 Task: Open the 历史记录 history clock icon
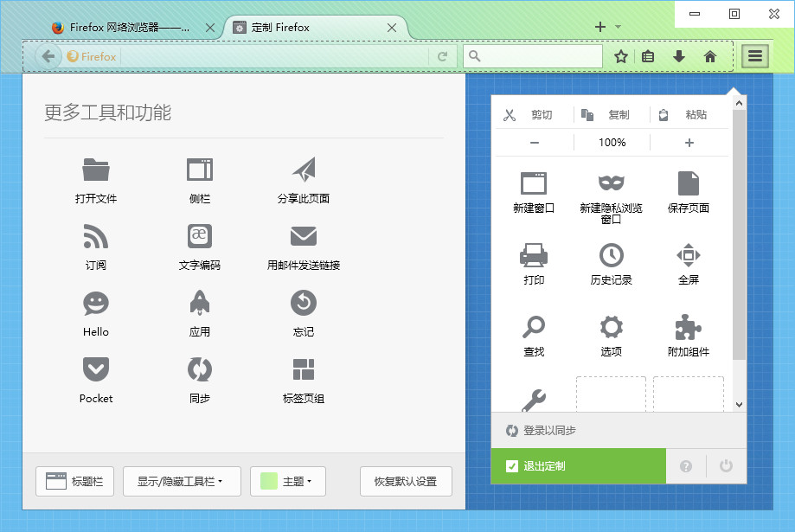click(612, 255)
